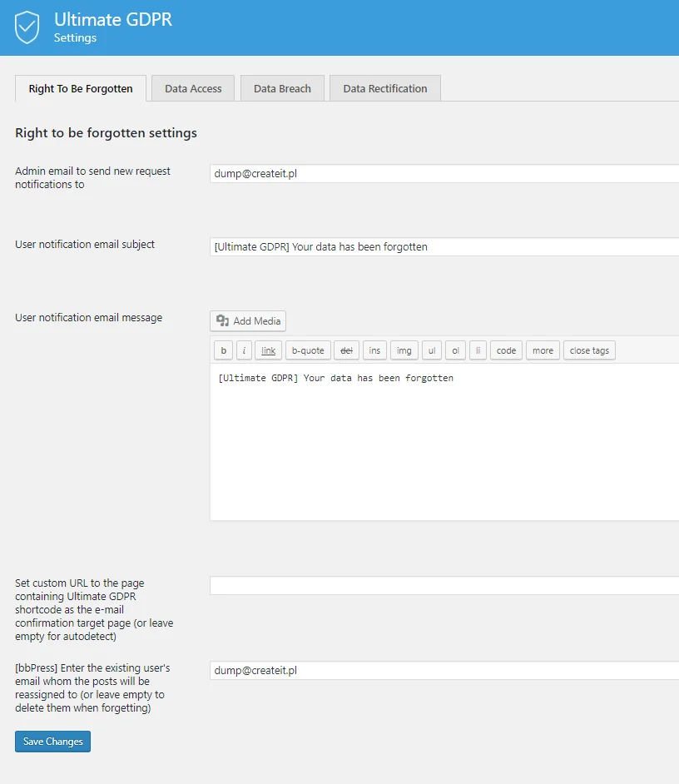This screenshot has width=679, height=784.
Task: Switch to the Data Access tab
Action: pos(192,87)
